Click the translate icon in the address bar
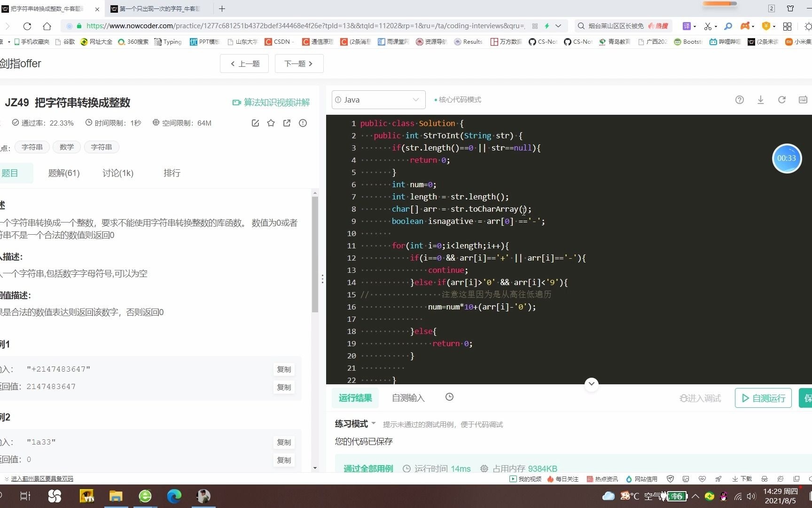The height and width of the screenshot is (508, 812). tap(687, 26)
